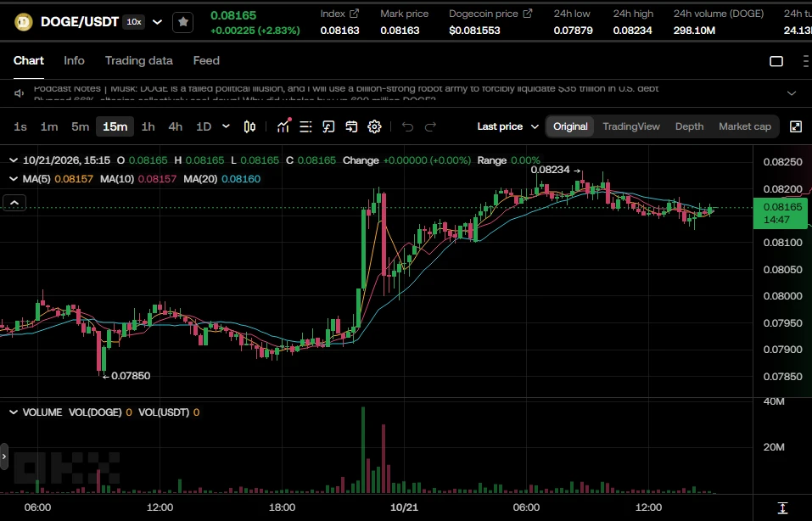The image size is (812, 521).
Task: Select the 1s timeframe
Action: (20, 126)
